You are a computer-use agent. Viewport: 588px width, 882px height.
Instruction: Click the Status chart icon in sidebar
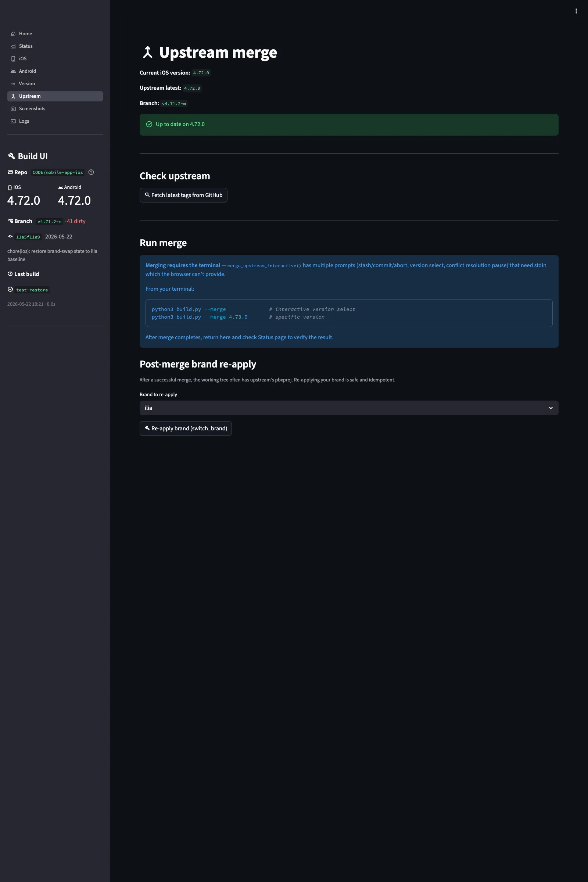coord(13,46)
